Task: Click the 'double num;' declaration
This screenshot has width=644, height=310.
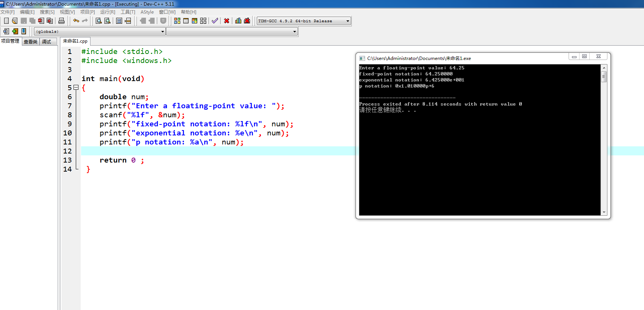Action: pyautogui.click(x=124, y=97)
